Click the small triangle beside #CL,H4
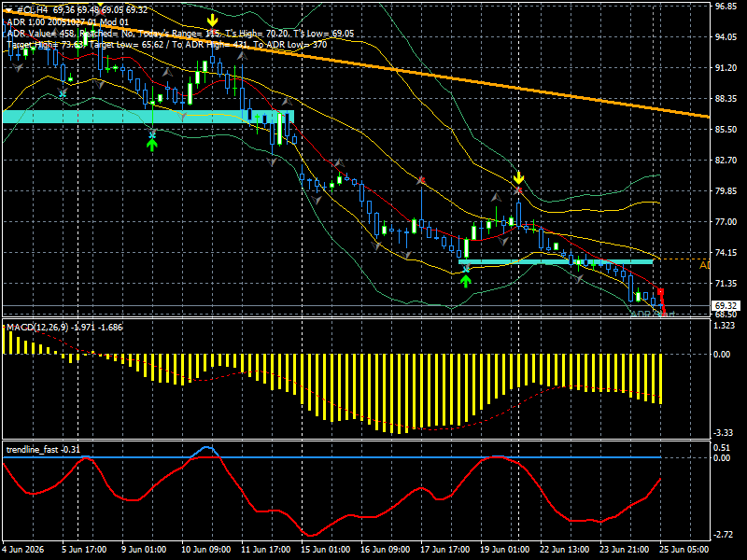747x560 pixels. [x=8, y=10]
